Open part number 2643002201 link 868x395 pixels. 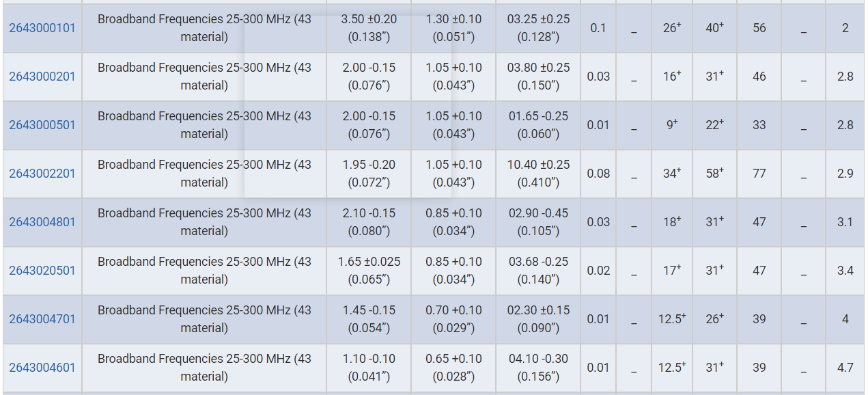42,174
